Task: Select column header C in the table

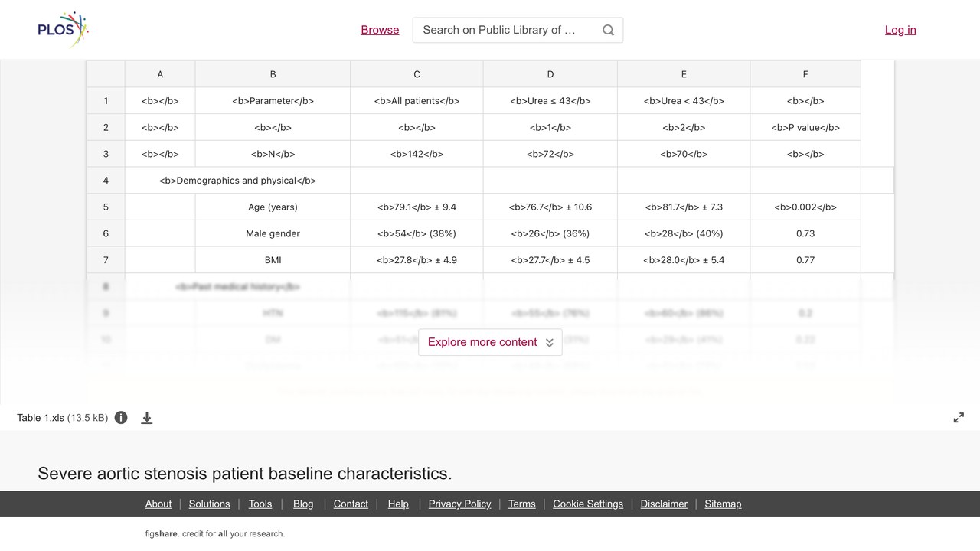Action: pyautogui.click(x=416, y=74)
